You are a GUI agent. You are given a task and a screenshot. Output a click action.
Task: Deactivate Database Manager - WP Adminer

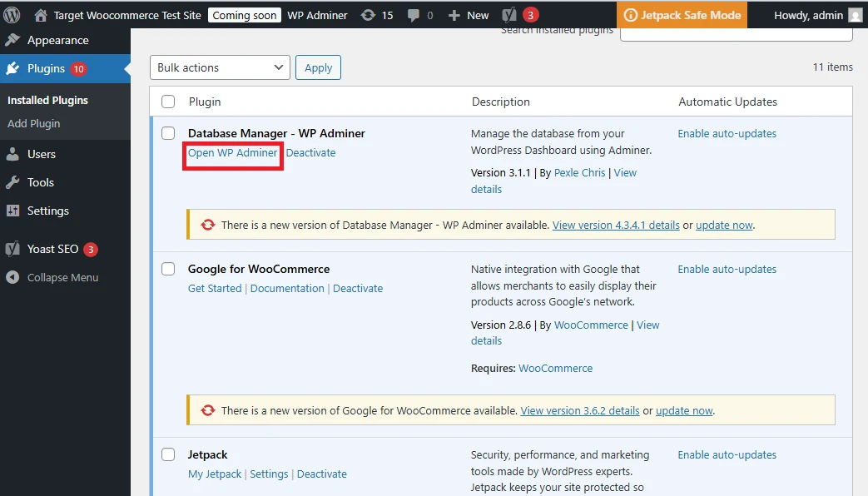310,153
